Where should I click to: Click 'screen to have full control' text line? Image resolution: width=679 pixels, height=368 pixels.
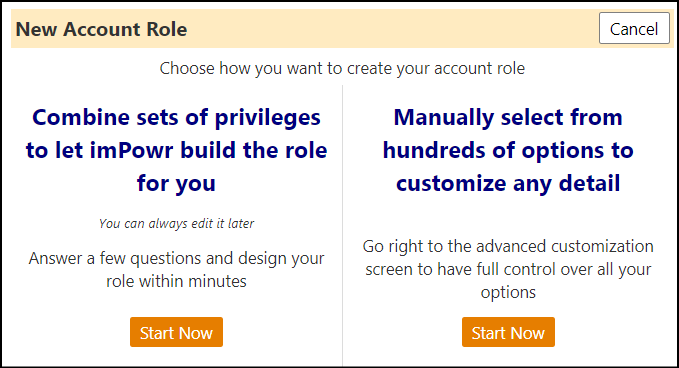coord(508,269)
